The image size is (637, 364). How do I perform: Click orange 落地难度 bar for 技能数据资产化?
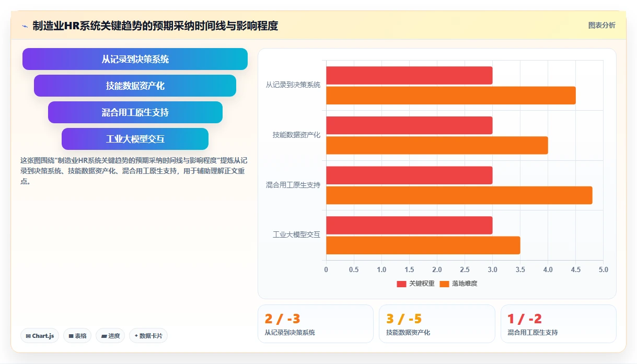pos(437,145)
